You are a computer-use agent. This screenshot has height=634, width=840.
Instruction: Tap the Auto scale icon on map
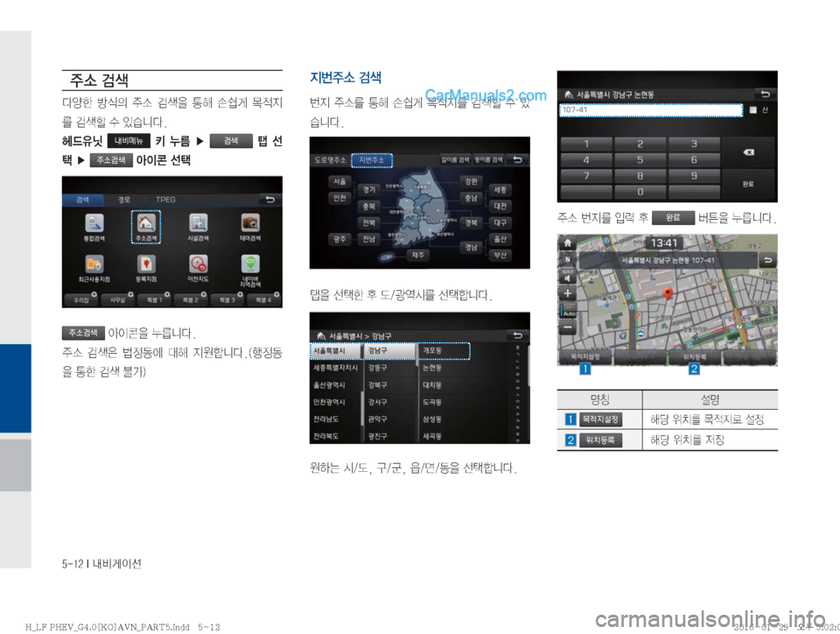pyautogui.click(x=567, y=311)
